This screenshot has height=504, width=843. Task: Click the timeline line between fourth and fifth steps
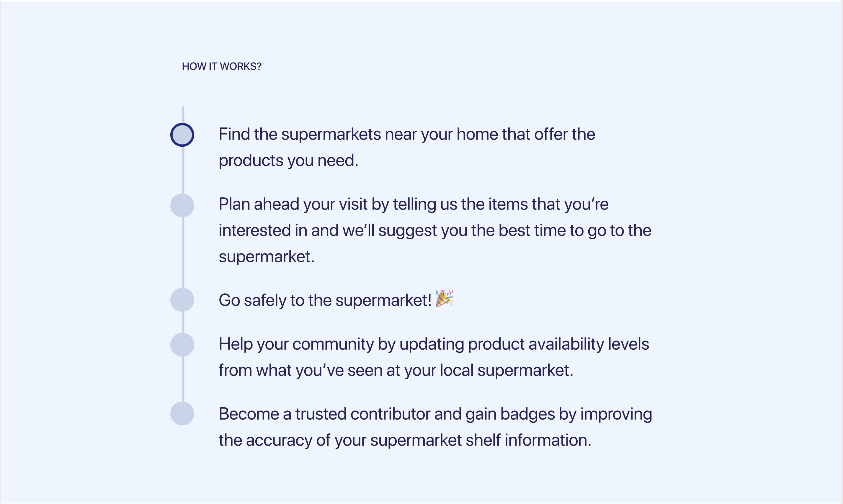(x=183, y=379)
